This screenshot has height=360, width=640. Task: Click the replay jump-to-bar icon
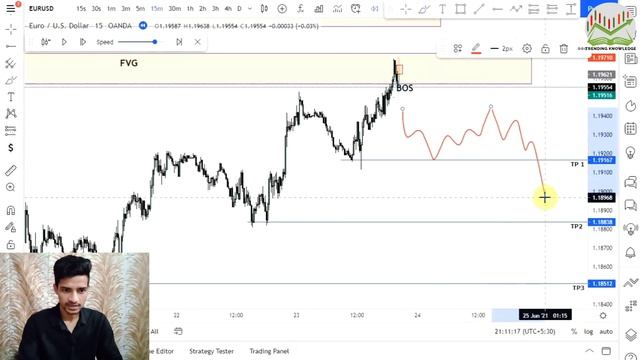point(45,42)
